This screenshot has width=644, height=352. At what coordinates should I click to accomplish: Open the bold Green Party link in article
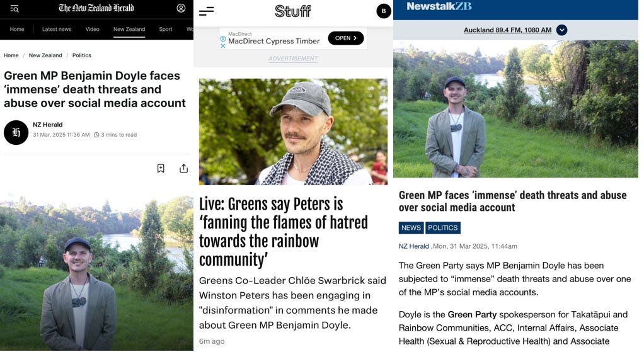point(472,315)
